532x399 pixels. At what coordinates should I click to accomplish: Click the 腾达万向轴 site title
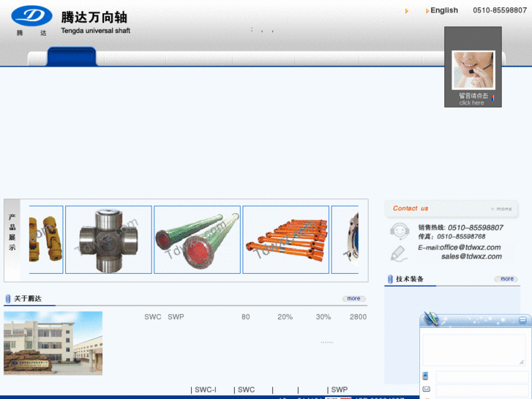click(x=94, y=17)
